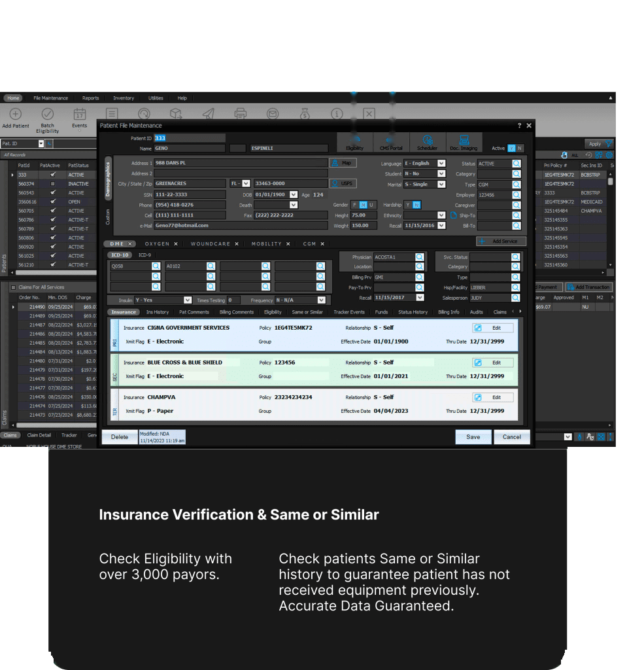The image size is (644, 670).
Task: Toggle PatActive checkbox for patient 560374
Action: [53, 184]
